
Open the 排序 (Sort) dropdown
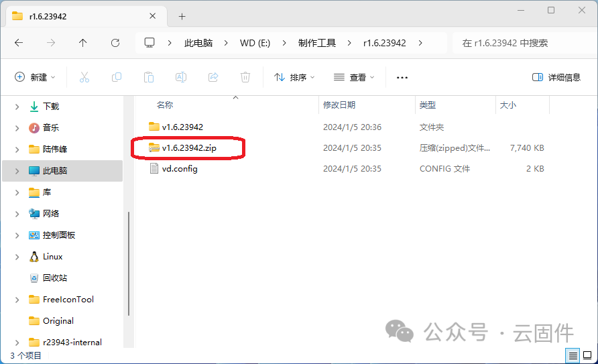pos(294,77)
